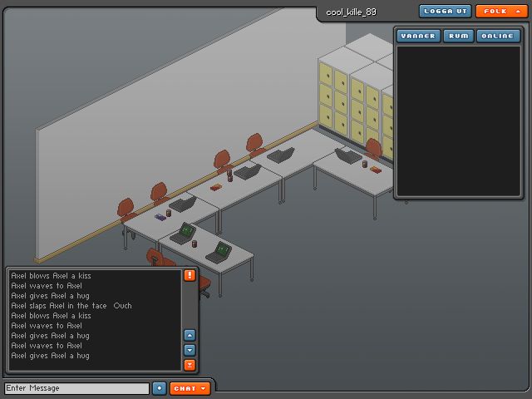Screen dimensions: 532x399
Task: Click the empty black friends list area
Action: [x=458, y=121]
